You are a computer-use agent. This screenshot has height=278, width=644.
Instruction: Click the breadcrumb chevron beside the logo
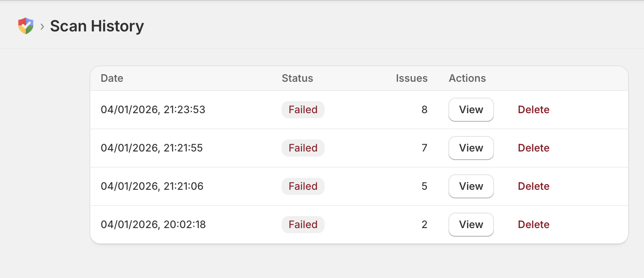click(x=42, y=26)
